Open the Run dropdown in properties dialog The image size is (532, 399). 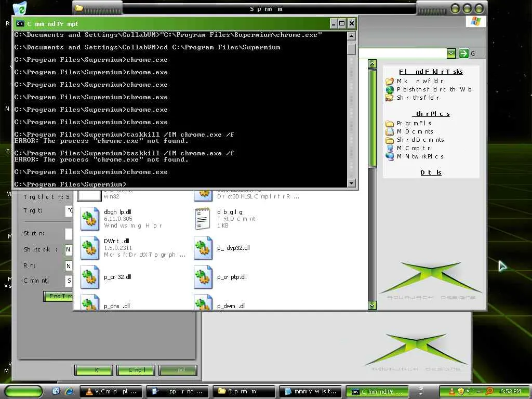coord(68,265)
